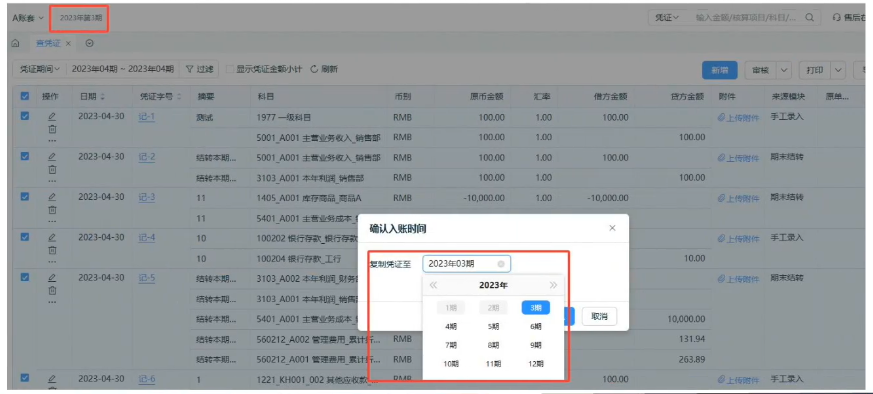Select 6期 in the period picker
The height and width of the screenshot is (394, 873).
(x=536, y=326)
